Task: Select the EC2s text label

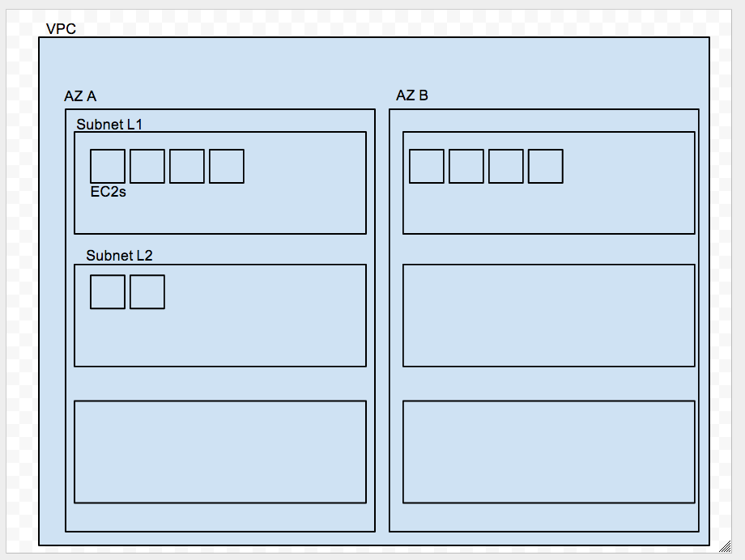Action: [x=109, y=192]
